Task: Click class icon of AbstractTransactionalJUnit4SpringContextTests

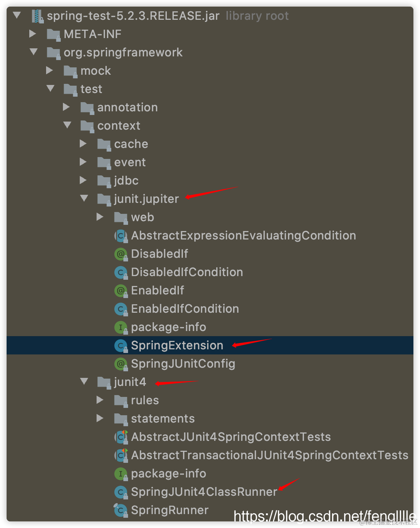Action: point(121,455)
